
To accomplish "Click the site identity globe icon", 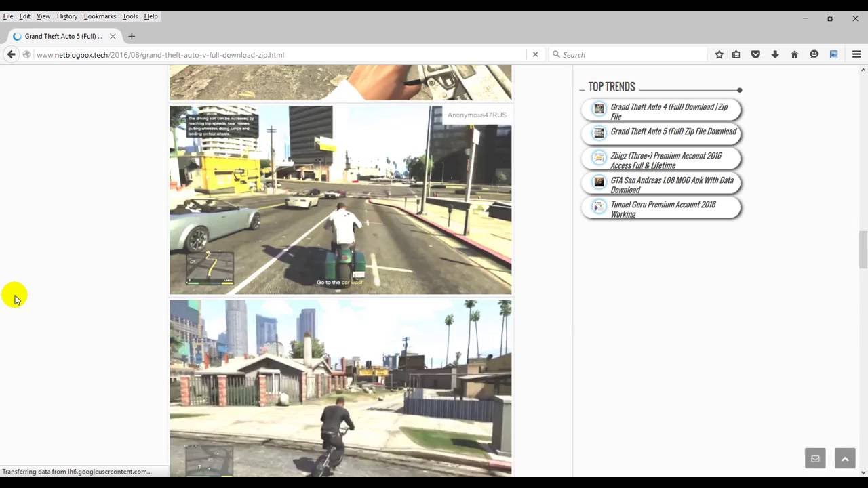I will [x=26, y=54].
